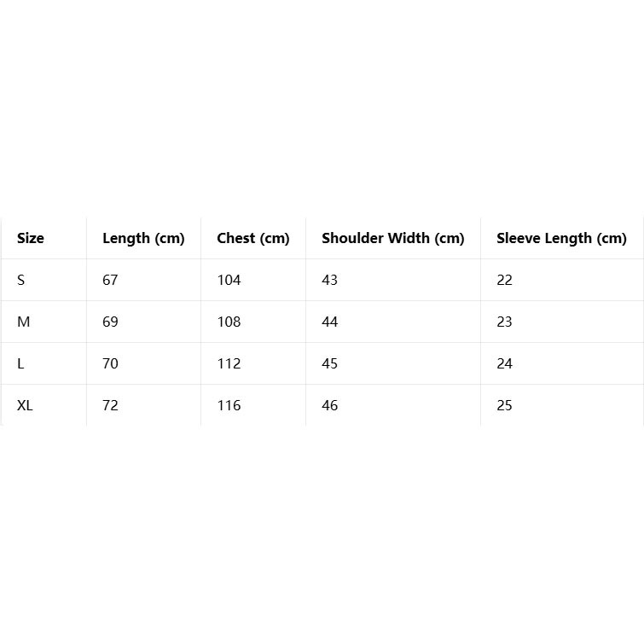Click the Length (cm) column header
This screenshot has width=644, height=644.
coord(143,238)
